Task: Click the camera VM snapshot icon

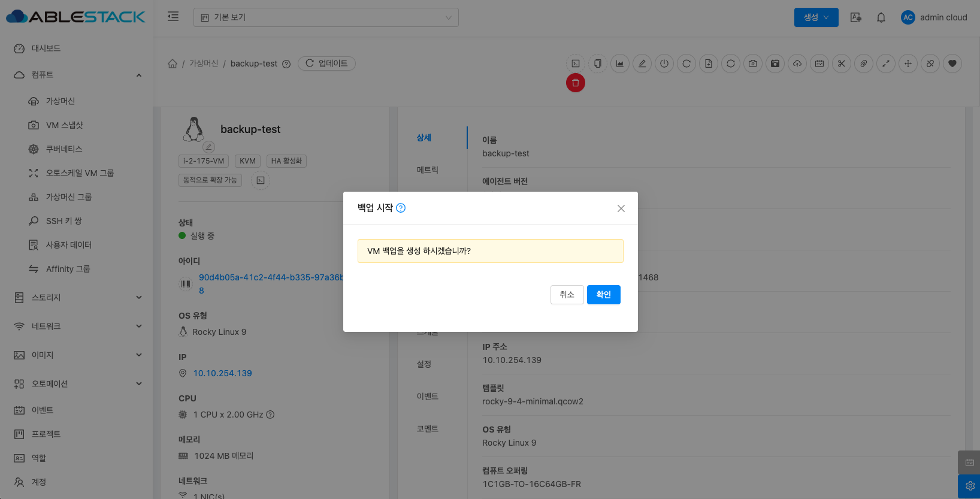Action: [753, 63]
